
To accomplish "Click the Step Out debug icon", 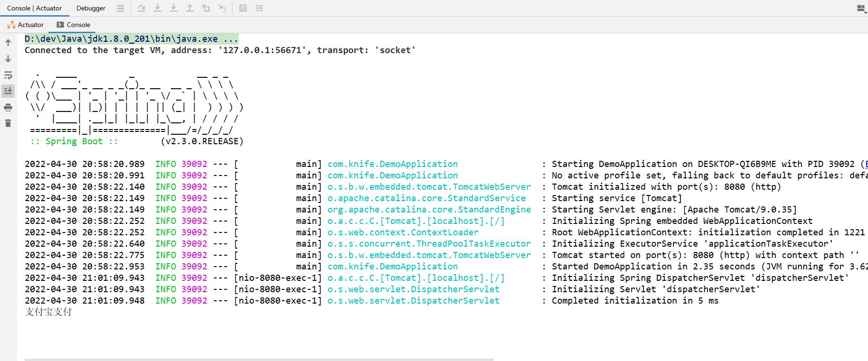I will 190,8.
